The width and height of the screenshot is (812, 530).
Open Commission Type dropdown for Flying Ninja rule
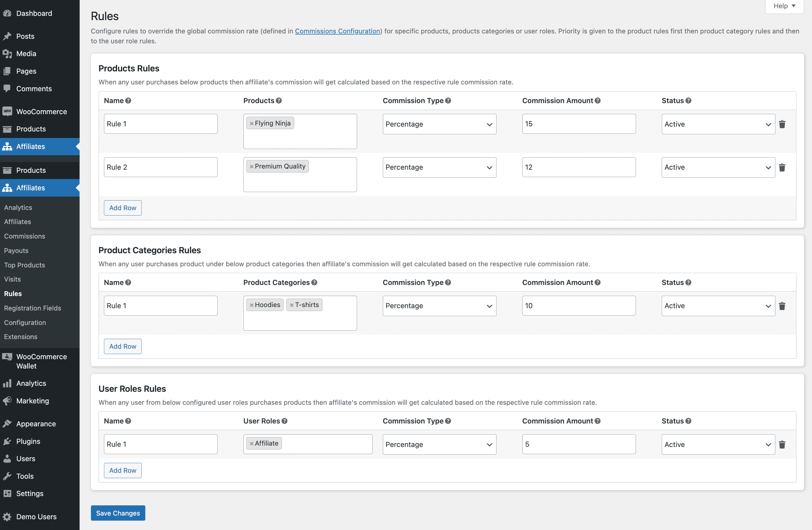click(439, 124)
